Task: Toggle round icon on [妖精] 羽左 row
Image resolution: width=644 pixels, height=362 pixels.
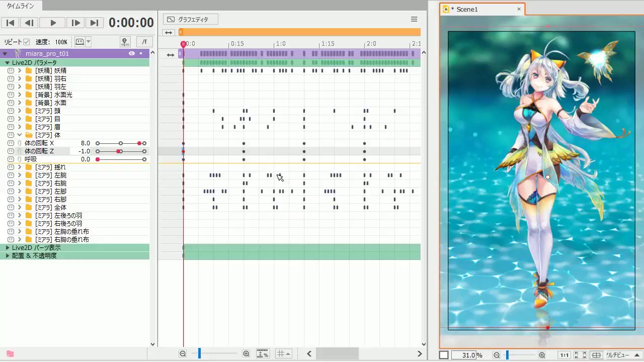Action: (x=11, y=87)
